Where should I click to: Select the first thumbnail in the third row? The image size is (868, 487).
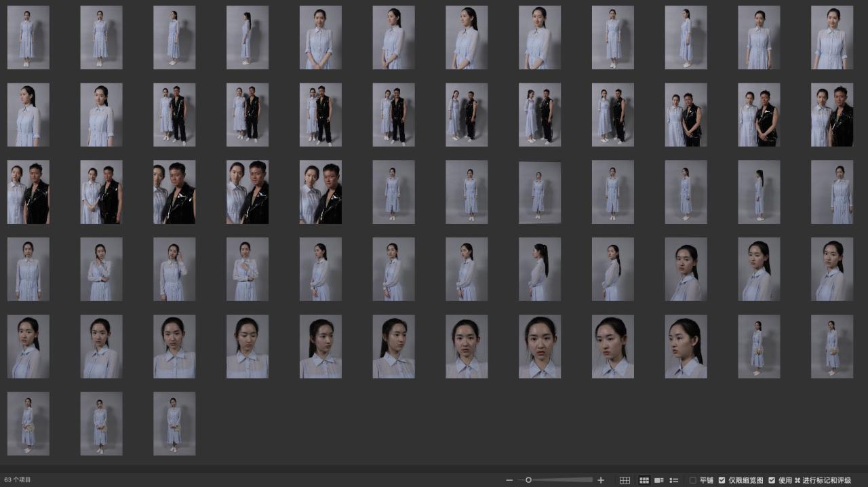pos(28,192)
